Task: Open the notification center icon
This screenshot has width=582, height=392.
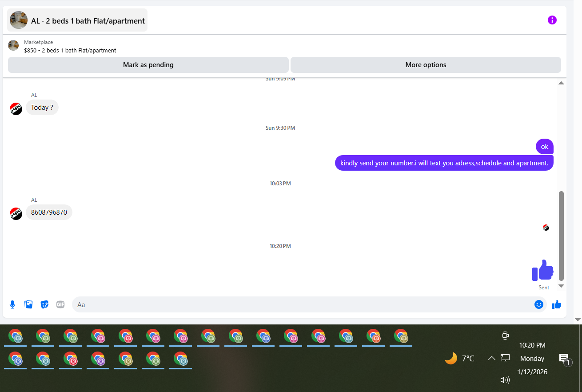Action: [x=564, y=359]
